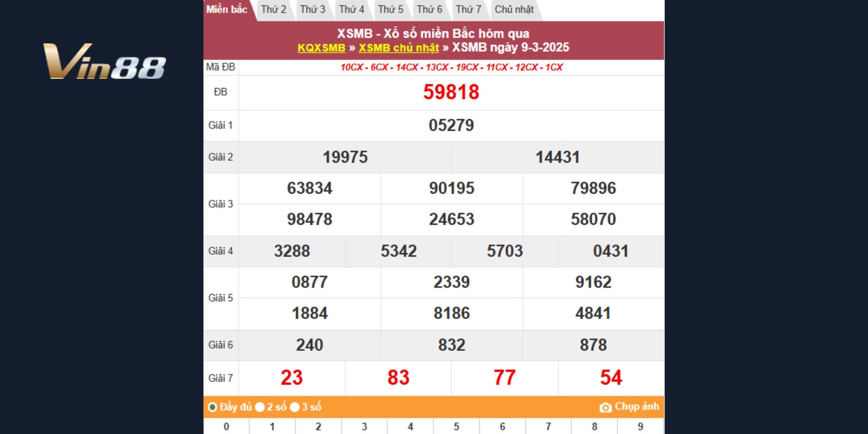Click the Giải 5 number 1884

310,314
